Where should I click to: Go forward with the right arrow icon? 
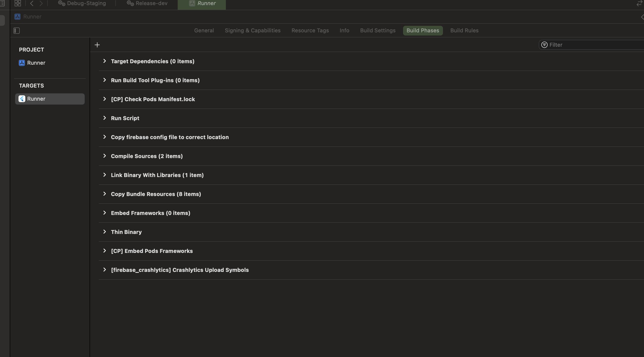coord(41,3)
